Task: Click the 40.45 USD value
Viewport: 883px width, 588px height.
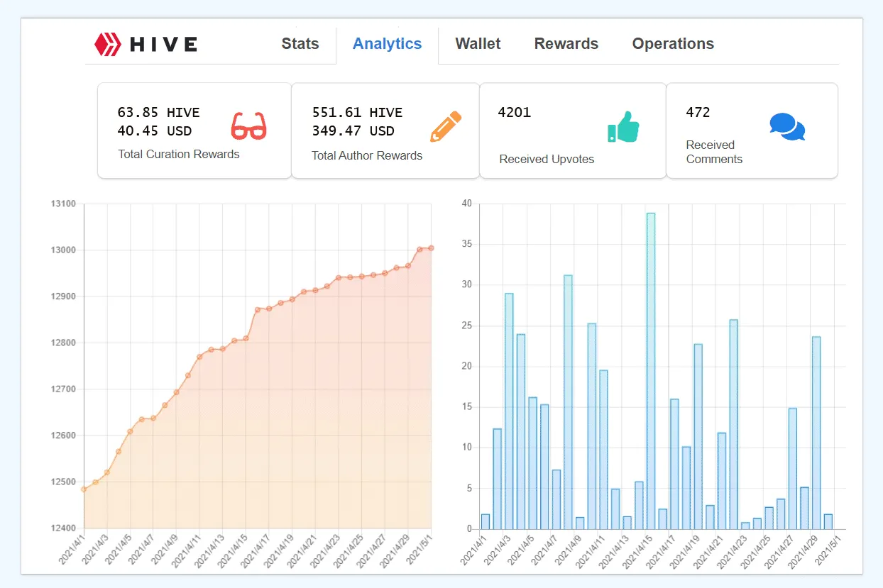Action: tap(155, 131)
